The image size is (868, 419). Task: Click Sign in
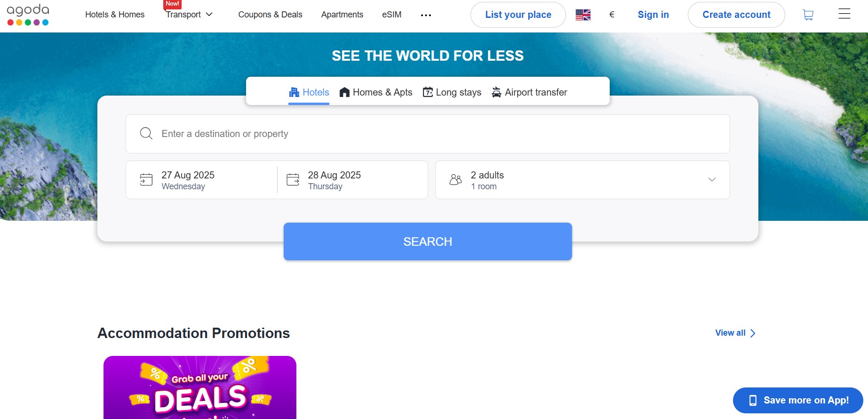pyautogui.click(x=653, y=15)
